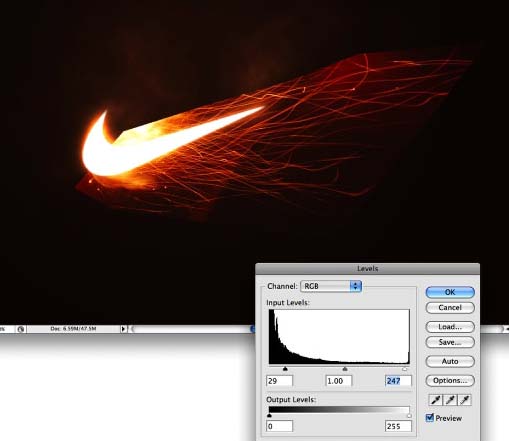Select the black point eyedropper
The image size is (509, 441).
(x=435, y=400)
